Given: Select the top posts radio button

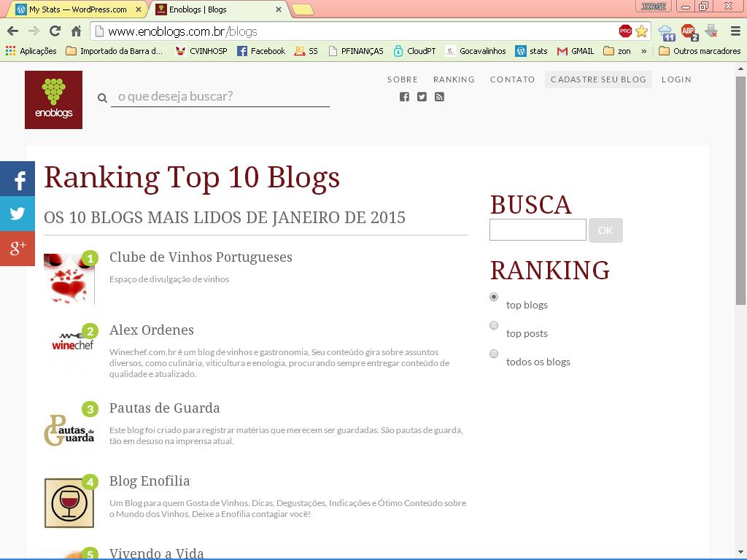Looking at the screenshot, I should coord(494,325).
